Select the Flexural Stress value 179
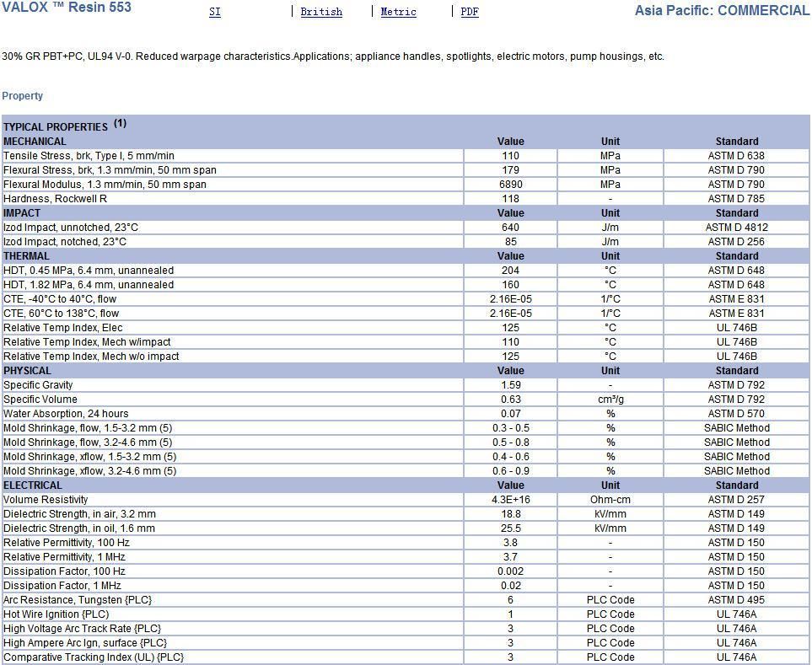 (511, 170)
